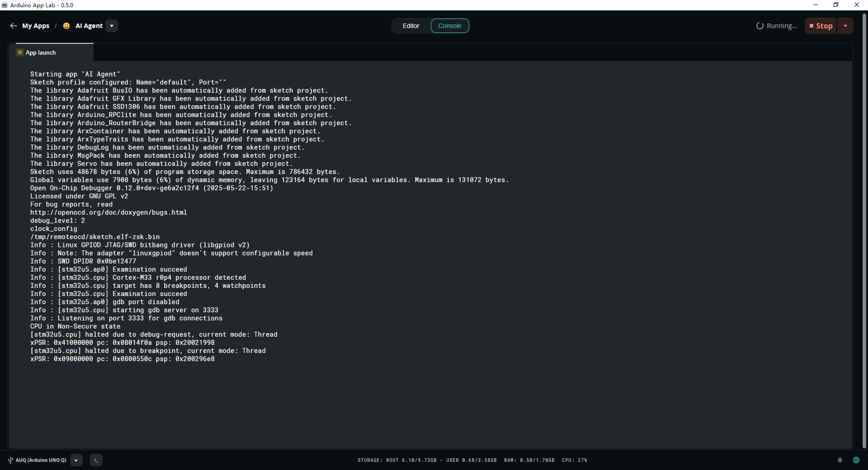Image resolution: width=868 pixels, height=470 pixels.
Task: Click the 'Cortex-M33 r0p4 processor detected' line
Action: click(138, 277)
